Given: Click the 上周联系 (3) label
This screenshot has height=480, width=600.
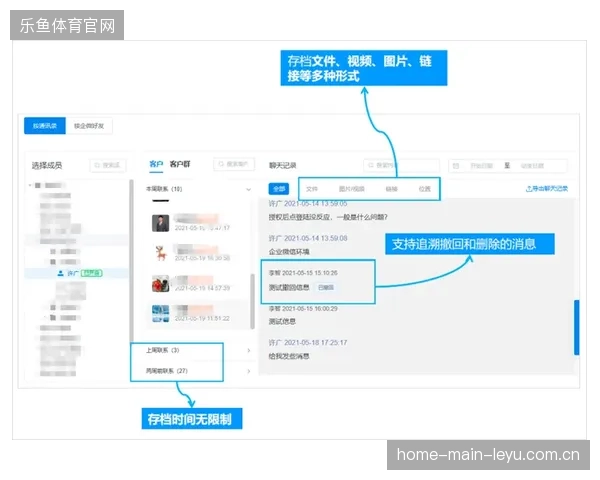Looking at the screenshot, I should point(163,350).
